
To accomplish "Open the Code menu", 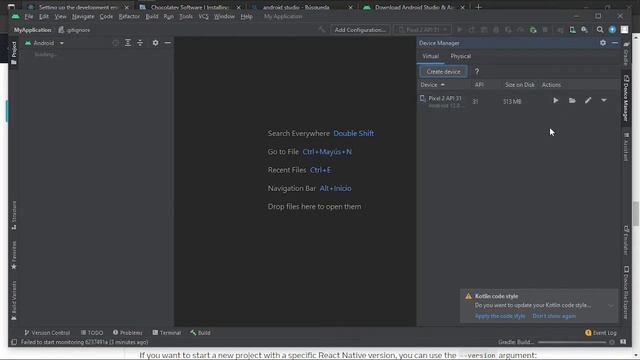I will [x=106, y=17].
